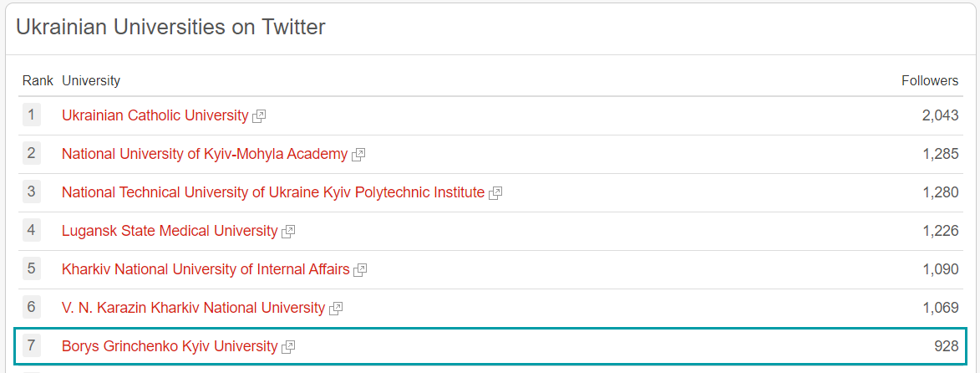Open Borys Grinchenko Kyiv University link
The image size is (980, 373).
[169, 346]
